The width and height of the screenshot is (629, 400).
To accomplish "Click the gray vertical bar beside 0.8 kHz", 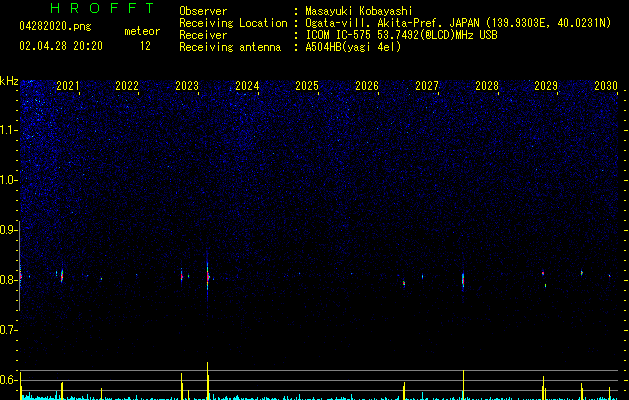I will pos(19,266).
